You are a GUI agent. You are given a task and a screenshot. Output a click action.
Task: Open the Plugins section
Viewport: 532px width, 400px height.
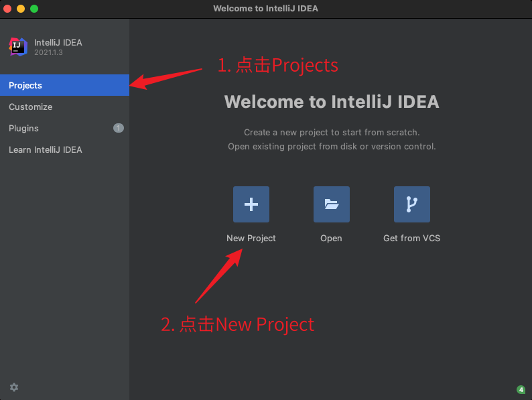click(23, 128)
